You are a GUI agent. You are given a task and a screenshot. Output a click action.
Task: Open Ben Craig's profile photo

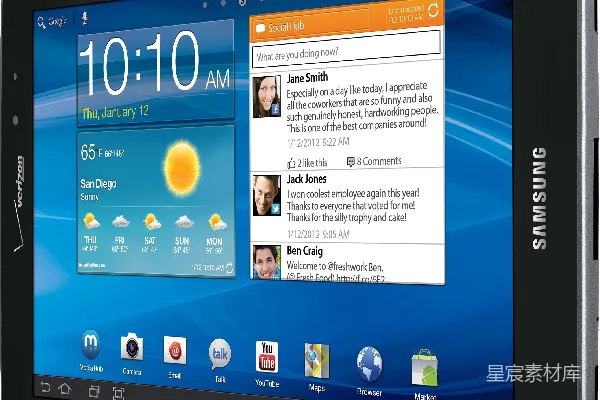[x=267, y=263]
